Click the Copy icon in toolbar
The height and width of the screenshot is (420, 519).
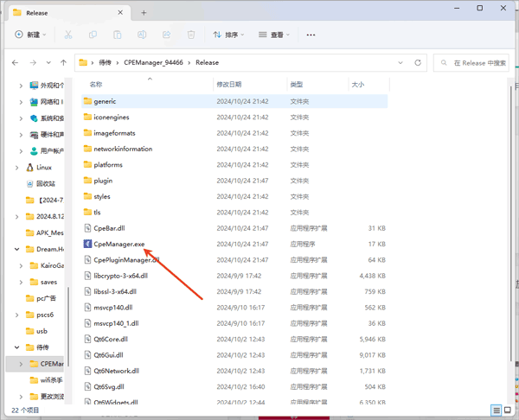coord(93,35)
